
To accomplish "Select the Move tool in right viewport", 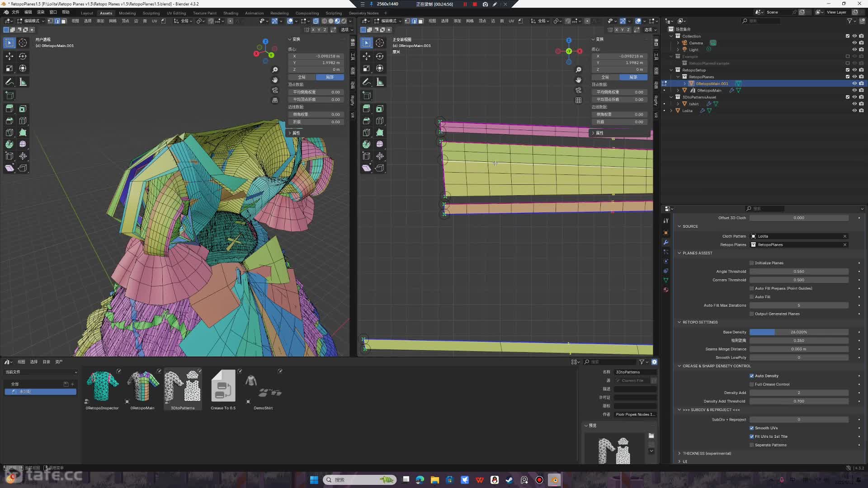I will coord(367,56).
